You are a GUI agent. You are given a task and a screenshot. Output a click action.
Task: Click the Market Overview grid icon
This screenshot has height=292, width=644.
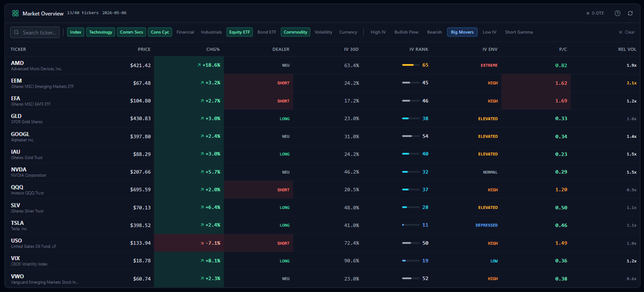coord(15,13)
